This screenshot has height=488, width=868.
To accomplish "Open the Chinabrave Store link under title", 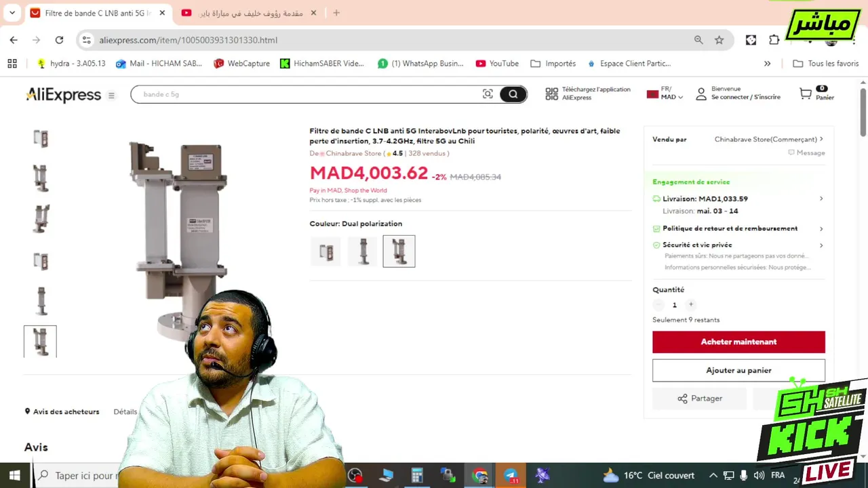I will [x=353, y=153].
